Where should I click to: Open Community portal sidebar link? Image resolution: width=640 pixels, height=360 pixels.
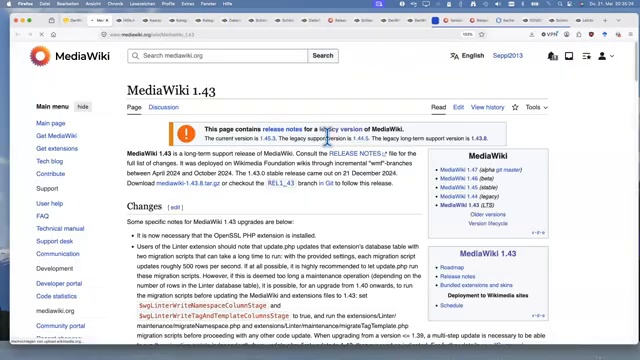60,326
